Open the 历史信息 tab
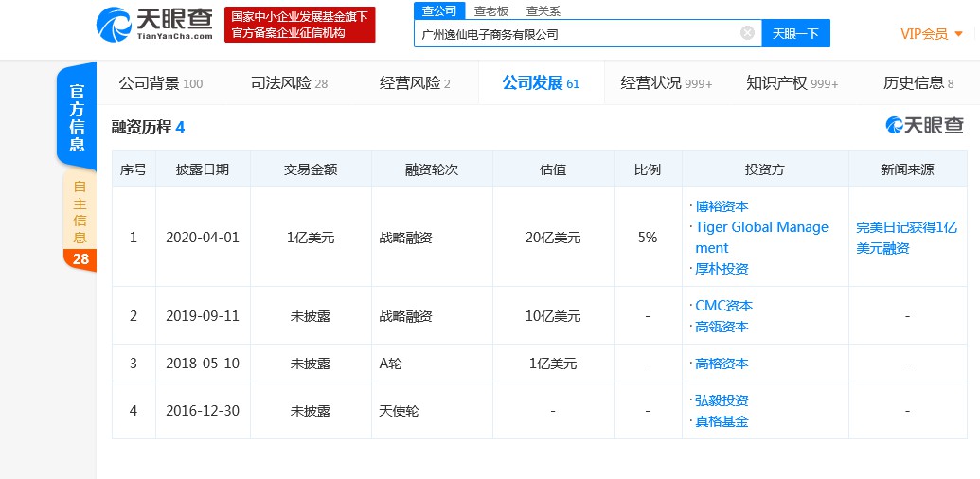Image resolution: width=980 pixels, height=479 pixels. click(918, 83)
